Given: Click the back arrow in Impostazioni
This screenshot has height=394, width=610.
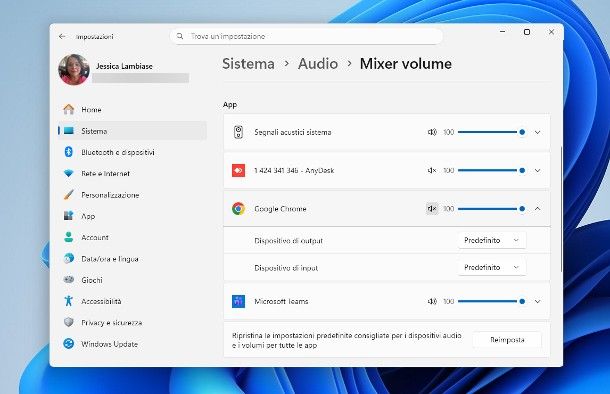Looking at the screenshot, I should [62, 36].
